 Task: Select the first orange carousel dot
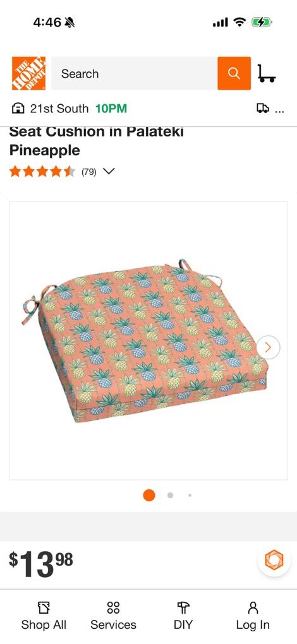(149, 496)
